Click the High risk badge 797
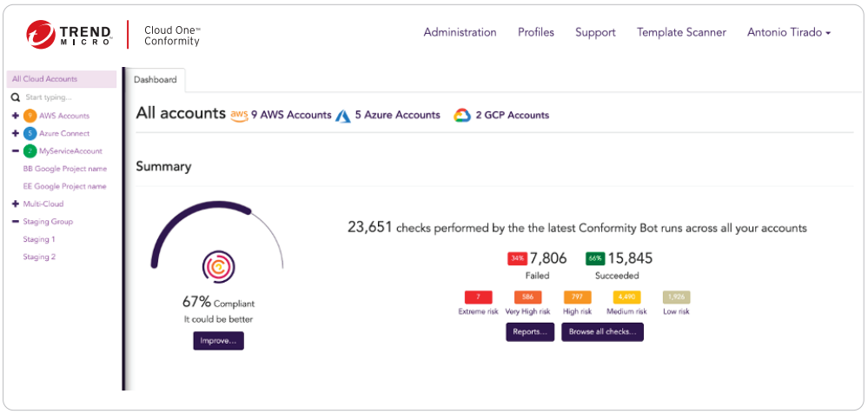Image resolution: width=868 pixels, height=414 pixels. coord(578,297)
